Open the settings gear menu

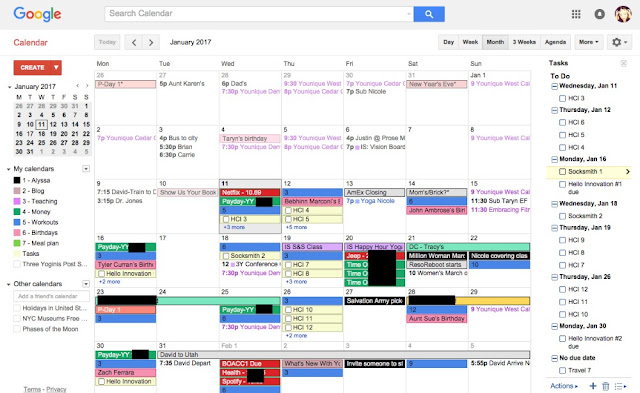point(619,42)
